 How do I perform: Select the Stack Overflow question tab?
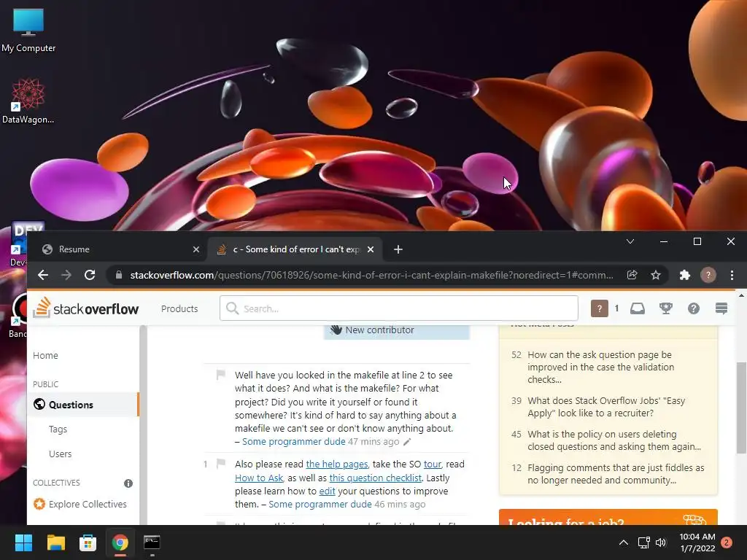[x=295, y=249]
